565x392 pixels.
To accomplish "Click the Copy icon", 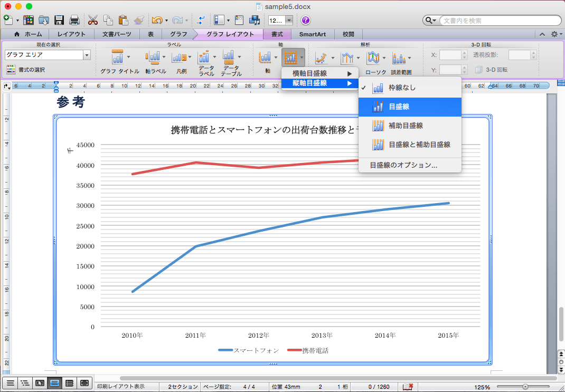I will (x=108, y=20).
